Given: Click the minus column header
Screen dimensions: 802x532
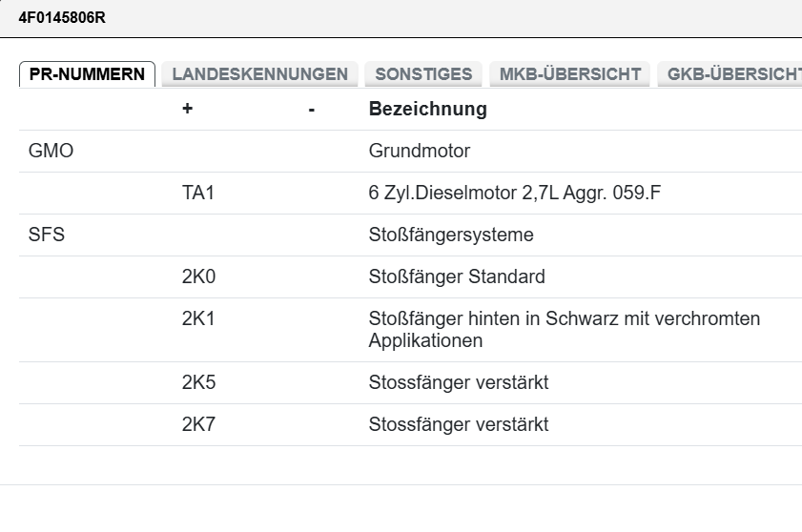Looking at the screenshot, I should [x=311, y=109].
